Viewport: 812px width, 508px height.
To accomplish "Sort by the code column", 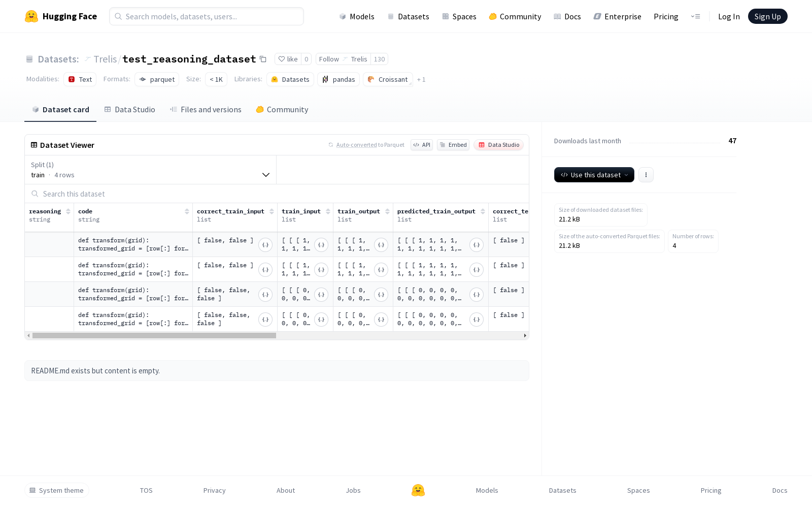I will point(187,211).
